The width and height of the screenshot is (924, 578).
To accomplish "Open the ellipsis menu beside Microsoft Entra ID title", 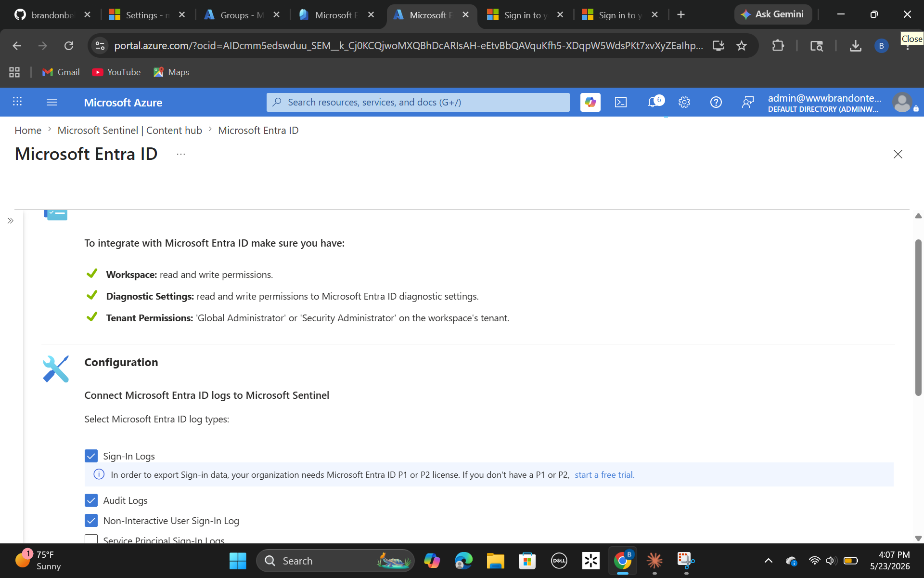I will (181, 154).
